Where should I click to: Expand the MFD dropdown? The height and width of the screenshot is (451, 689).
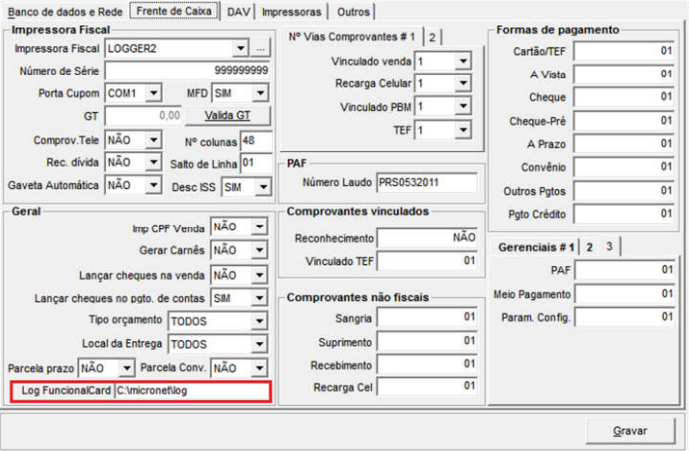(x=260, y=93)
